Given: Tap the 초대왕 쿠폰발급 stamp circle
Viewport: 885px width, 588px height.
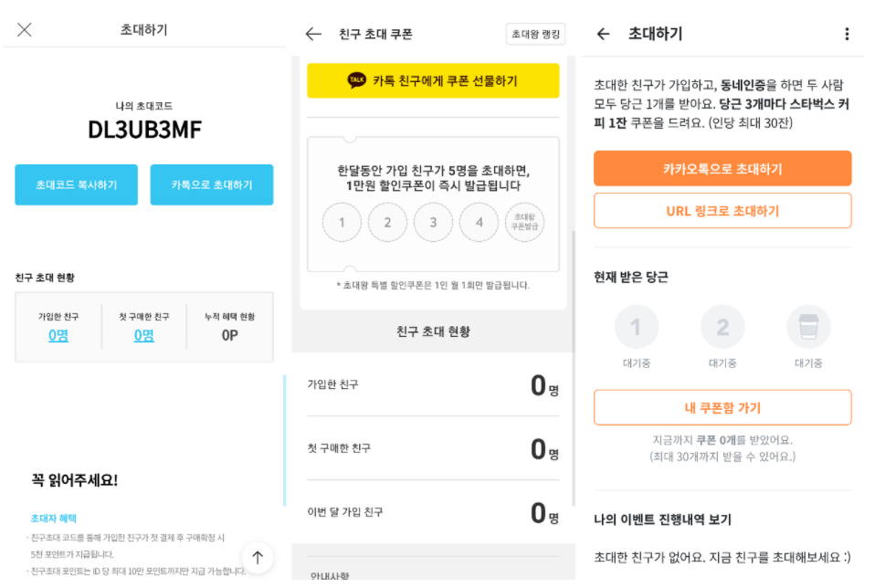Looking at the screenshot, I should point(524,223).
